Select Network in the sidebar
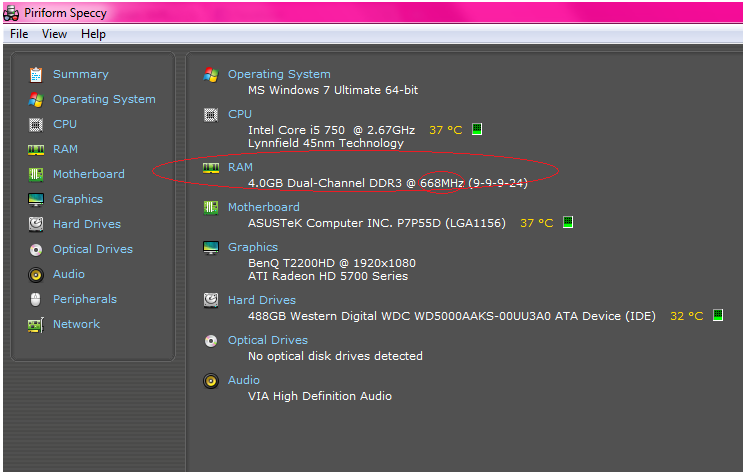The width and height of the screenshot is (743, 472). click(76, 324)
